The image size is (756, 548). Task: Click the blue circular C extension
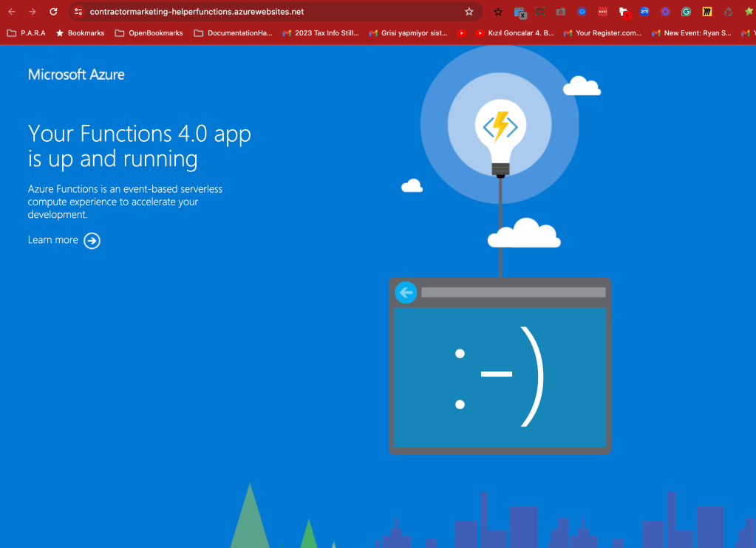pos(582,12)
